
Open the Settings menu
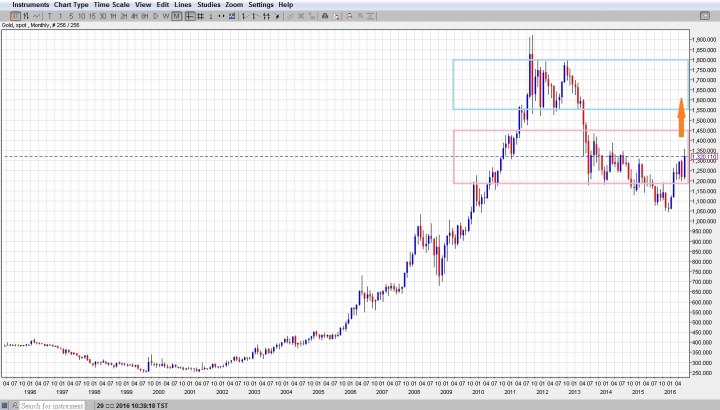coord(261,5)
